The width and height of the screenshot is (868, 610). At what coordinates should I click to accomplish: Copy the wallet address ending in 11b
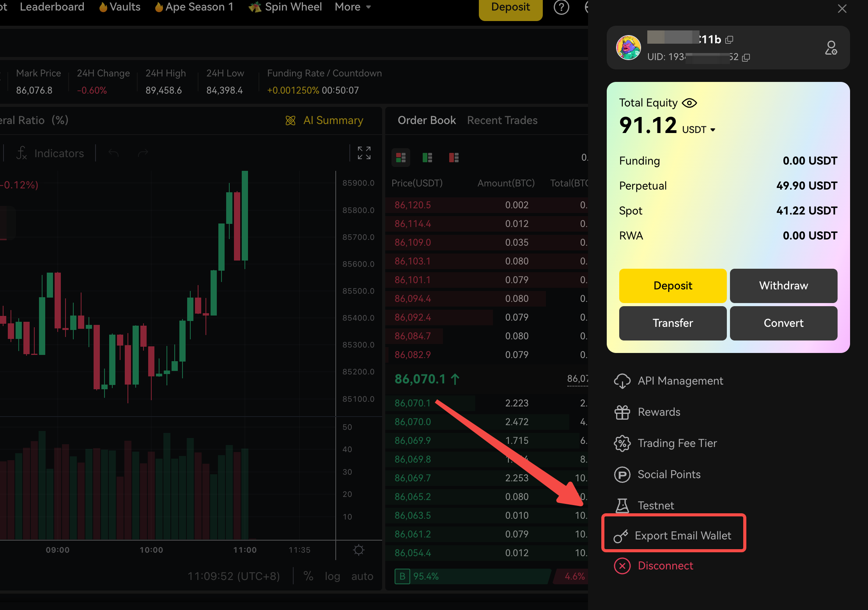pos(729,39)
